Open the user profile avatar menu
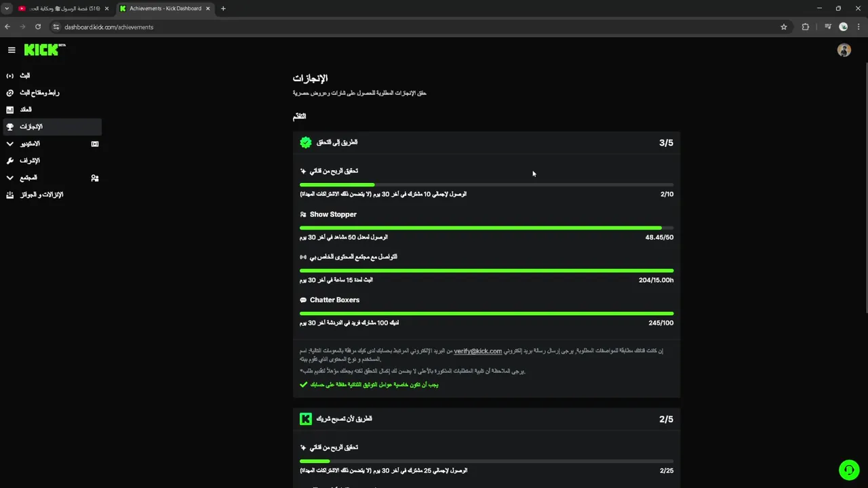The height and width of the screenshot is (488, 868). pos(844,50)
